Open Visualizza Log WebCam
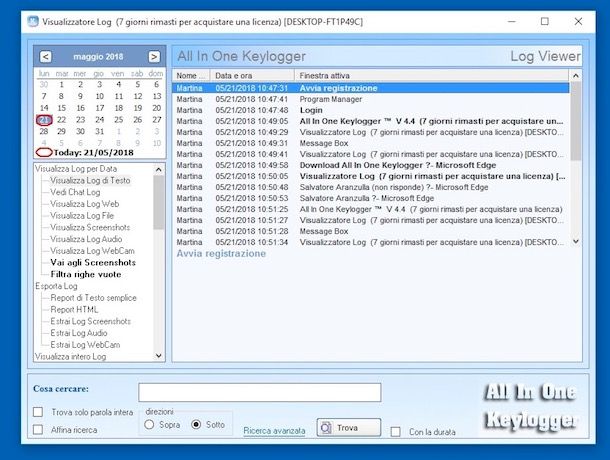The height and width of the screenshot is (460, 610). coord(92,251)
